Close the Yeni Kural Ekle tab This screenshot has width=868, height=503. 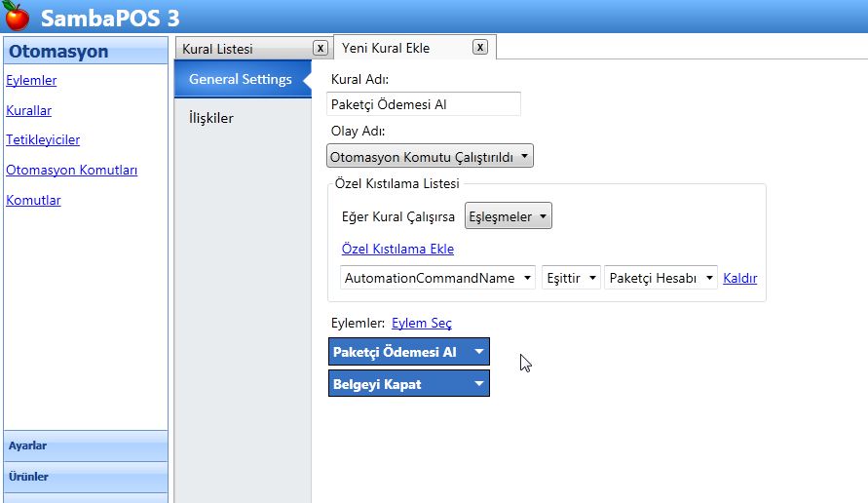(x=479, y=47)
